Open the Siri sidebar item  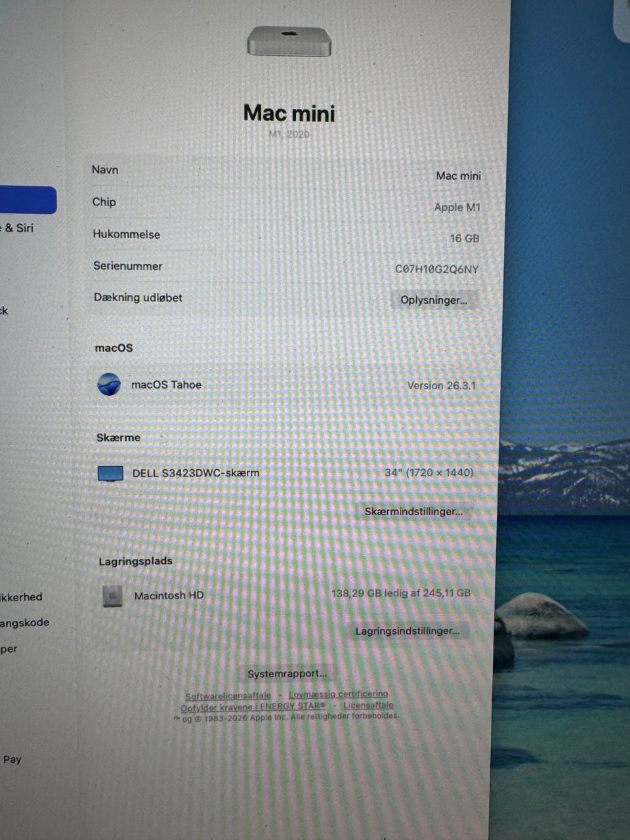pyautogui.click(x=17, y=228)
